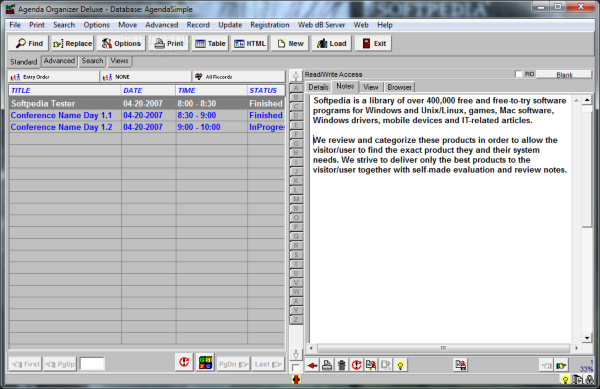Open the Advanced menu
The width and height of the screenshot is (600, 389).
161,25
